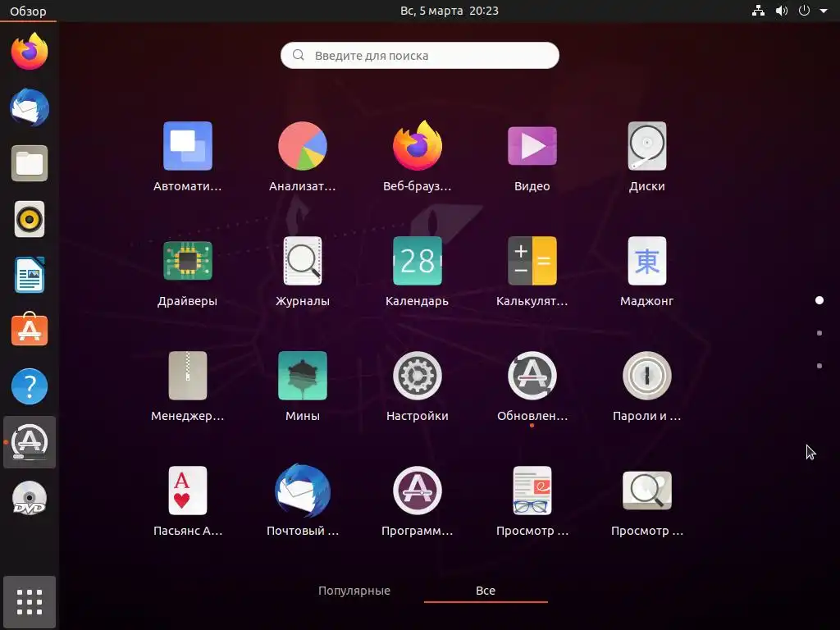Click the Firefox icon in the dock
The width and height of the screenshot is (840, 630).
[30, 52]
